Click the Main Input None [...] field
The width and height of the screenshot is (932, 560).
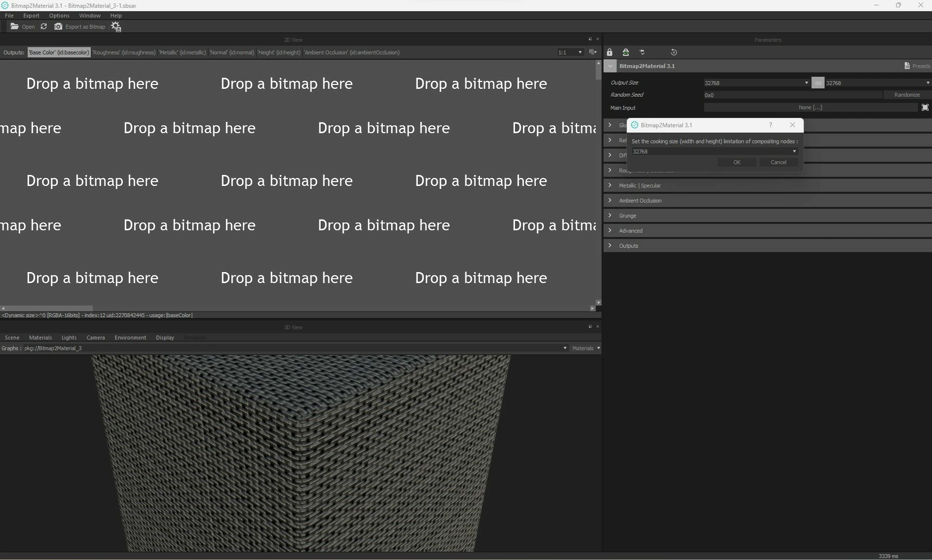[810, 107]
